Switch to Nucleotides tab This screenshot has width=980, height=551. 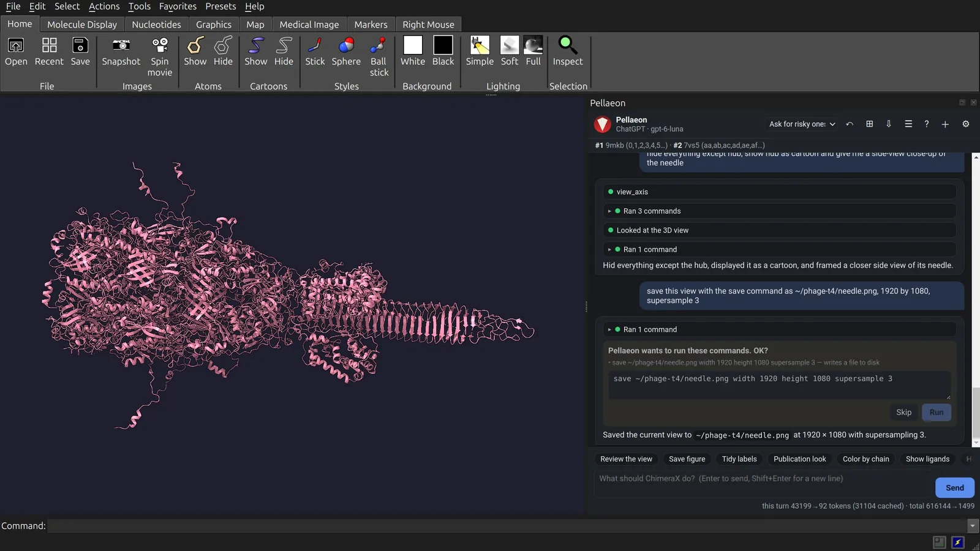156,24
